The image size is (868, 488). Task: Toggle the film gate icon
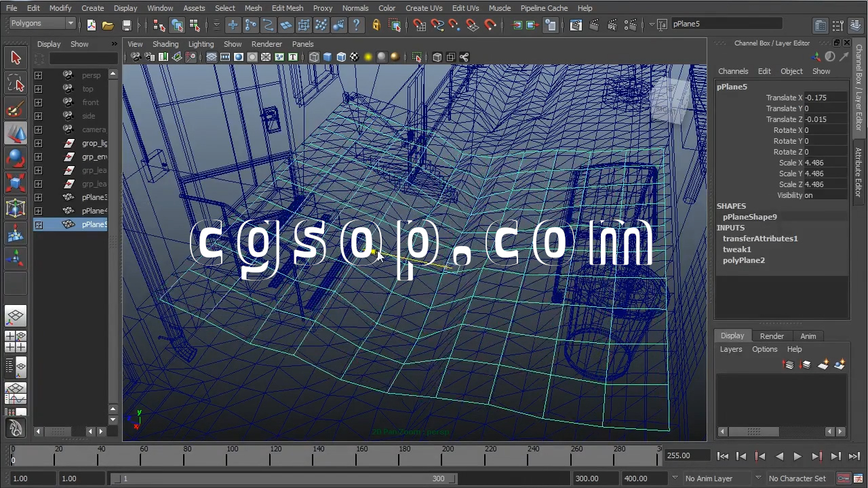(x=225, y=58)
